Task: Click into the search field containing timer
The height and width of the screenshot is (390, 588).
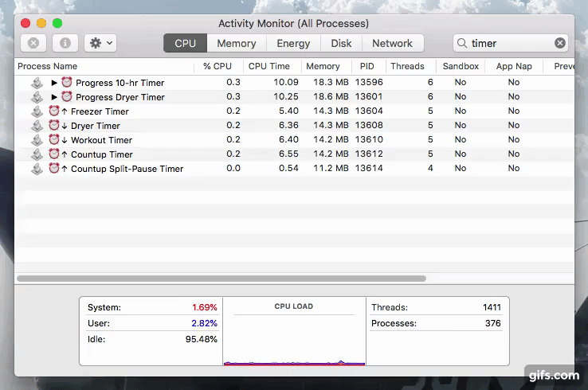Action: click(510, 43)
